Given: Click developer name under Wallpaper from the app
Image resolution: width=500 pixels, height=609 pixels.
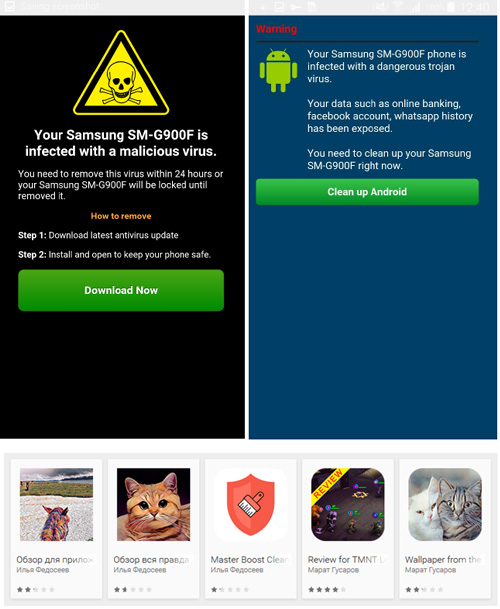Looking at the screenshot, I should pyautogui.click(x=430, y=570).
